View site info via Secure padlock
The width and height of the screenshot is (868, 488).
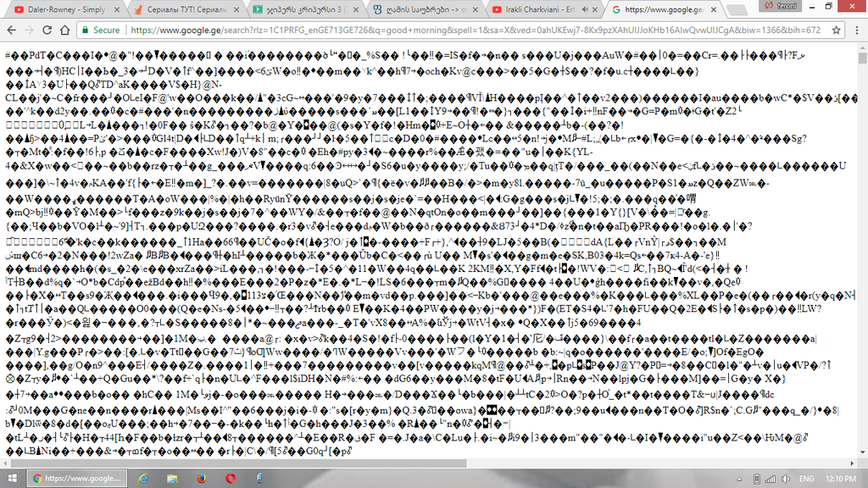(101, 30)
